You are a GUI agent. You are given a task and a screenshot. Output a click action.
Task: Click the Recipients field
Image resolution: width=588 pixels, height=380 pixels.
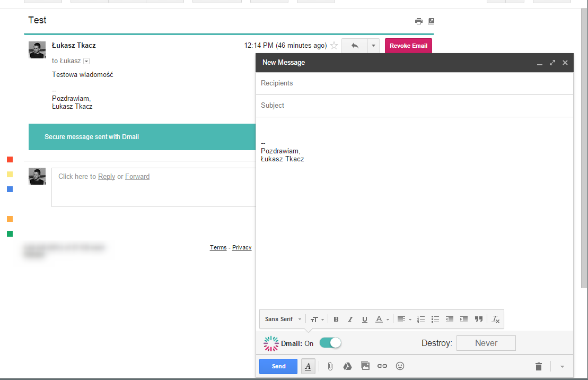[415, 83]
